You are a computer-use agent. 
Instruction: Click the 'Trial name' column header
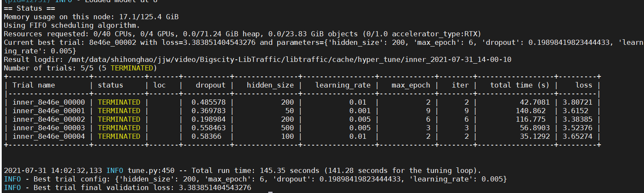tap(34, 85)
